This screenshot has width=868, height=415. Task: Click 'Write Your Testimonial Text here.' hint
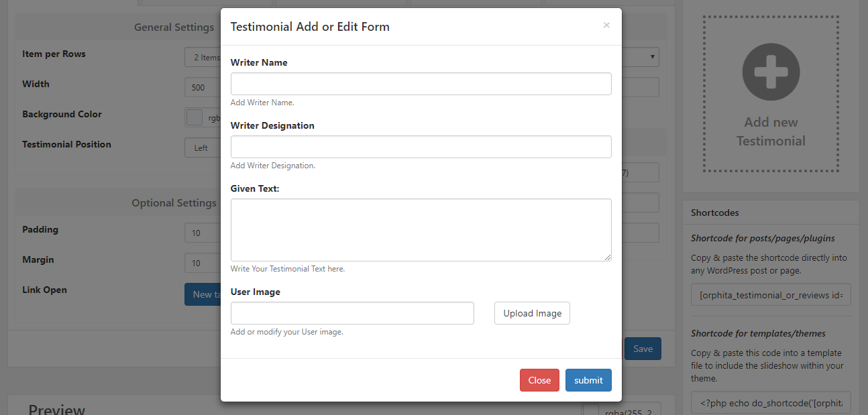point(288,269)
